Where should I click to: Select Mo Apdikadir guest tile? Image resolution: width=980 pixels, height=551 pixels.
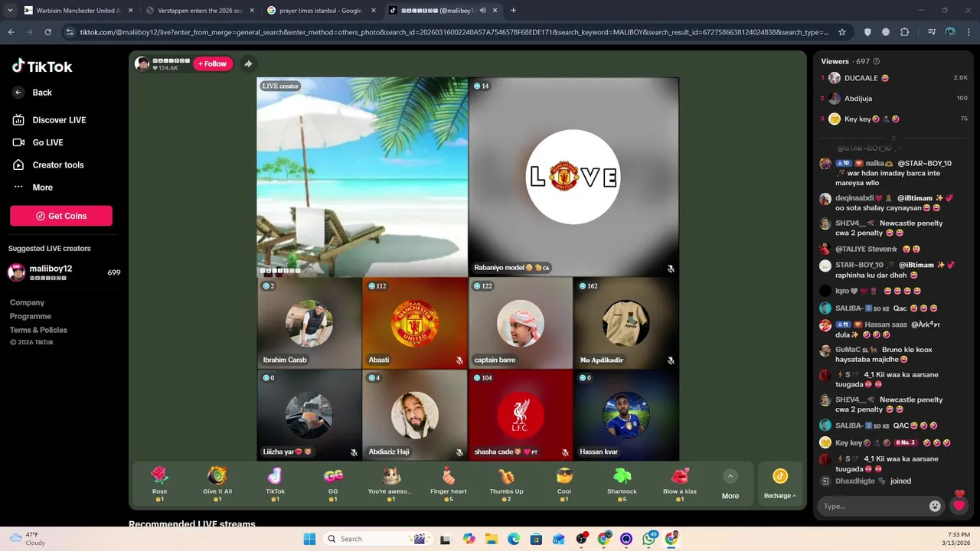pyautogui.click(x=626, y=323)
